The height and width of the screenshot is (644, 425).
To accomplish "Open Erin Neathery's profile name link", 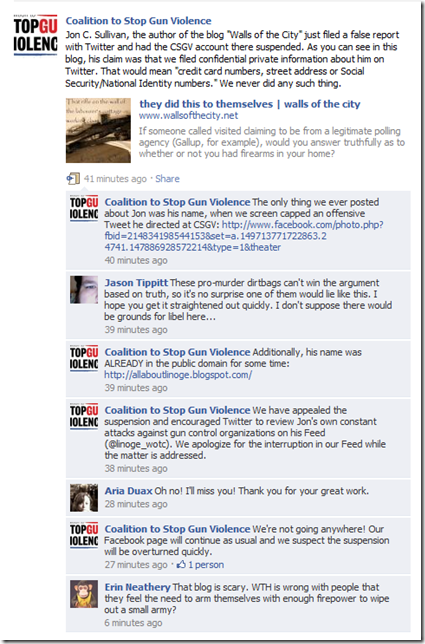I will (x=138, y=587).
